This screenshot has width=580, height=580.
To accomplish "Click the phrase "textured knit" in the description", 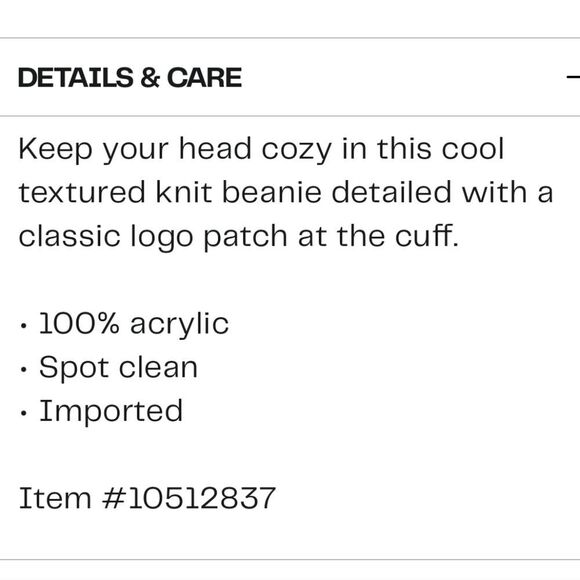I will 115,192.
